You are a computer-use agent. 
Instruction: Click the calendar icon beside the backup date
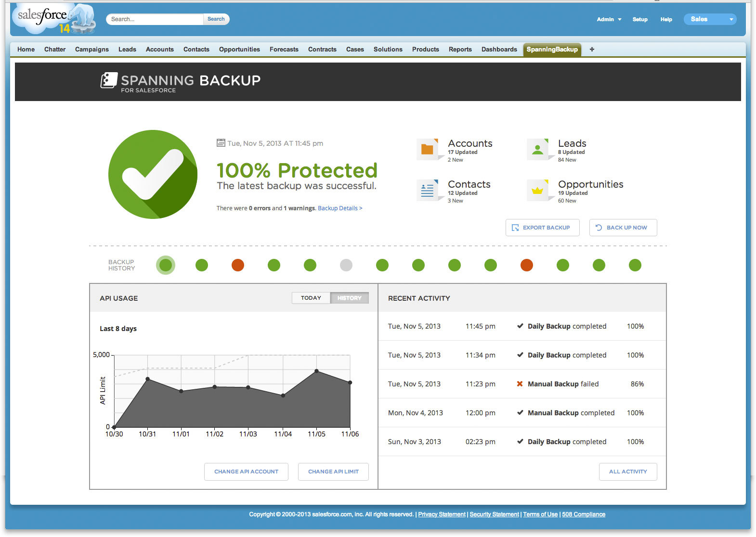[221, 143]
